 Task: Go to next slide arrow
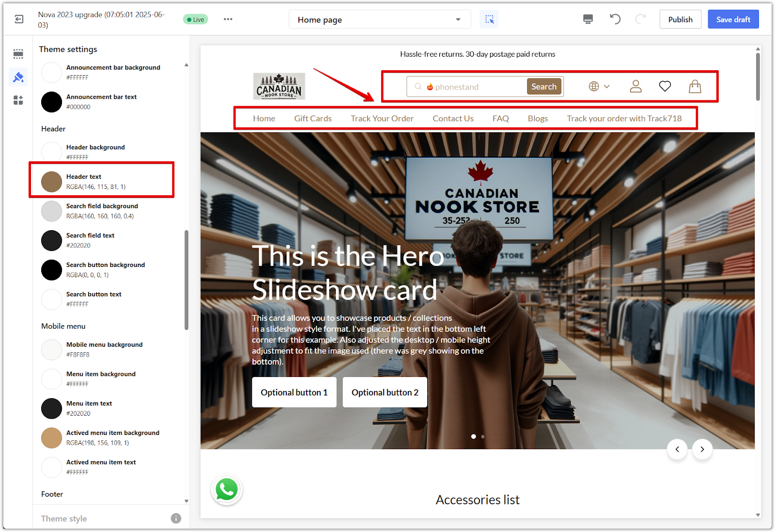point(702,449)
